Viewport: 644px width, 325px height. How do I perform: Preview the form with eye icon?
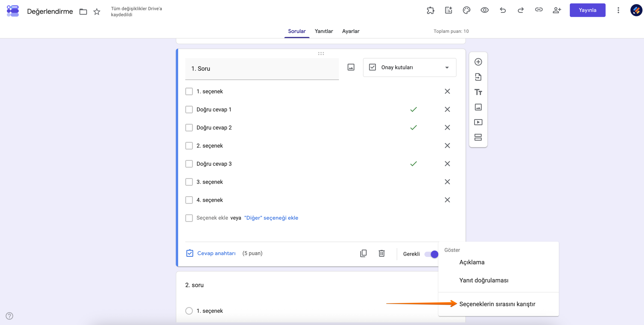tap(485, 10)
